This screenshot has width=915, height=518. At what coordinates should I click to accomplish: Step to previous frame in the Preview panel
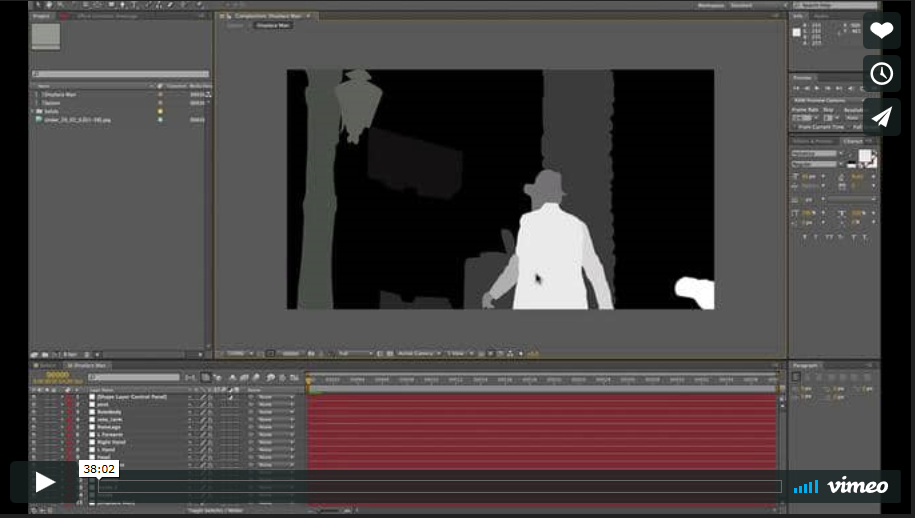coord(807,88)
